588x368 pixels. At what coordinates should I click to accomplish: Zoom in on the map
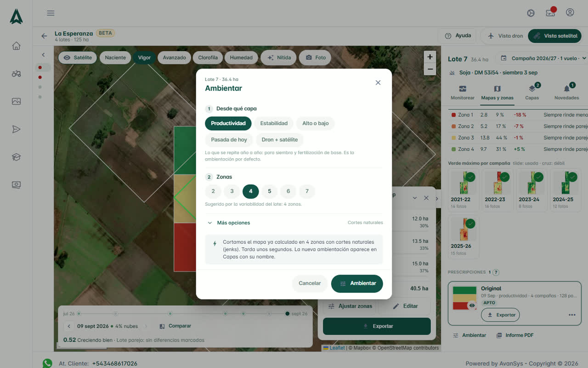(430, 57)
